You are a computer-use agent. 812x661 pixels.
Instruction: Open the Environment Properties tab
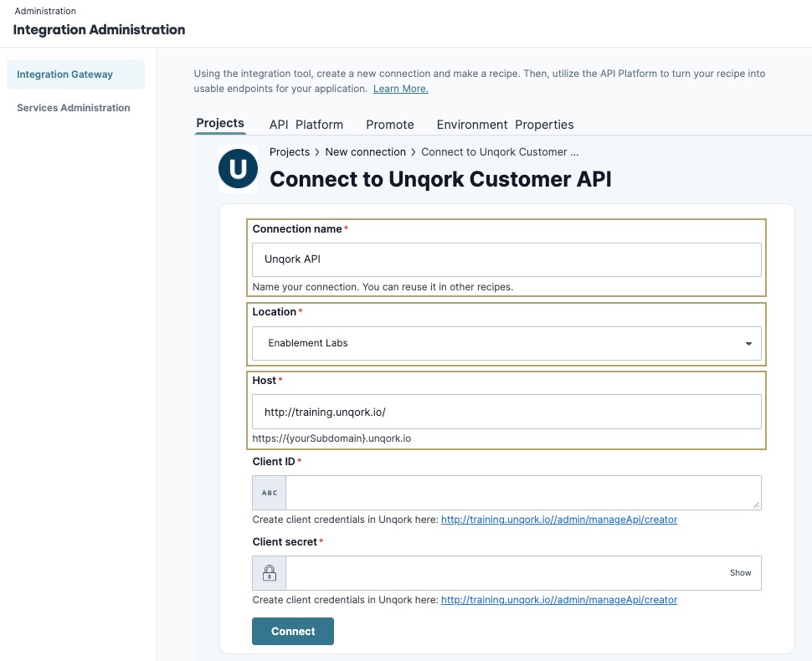coord(505,125)
